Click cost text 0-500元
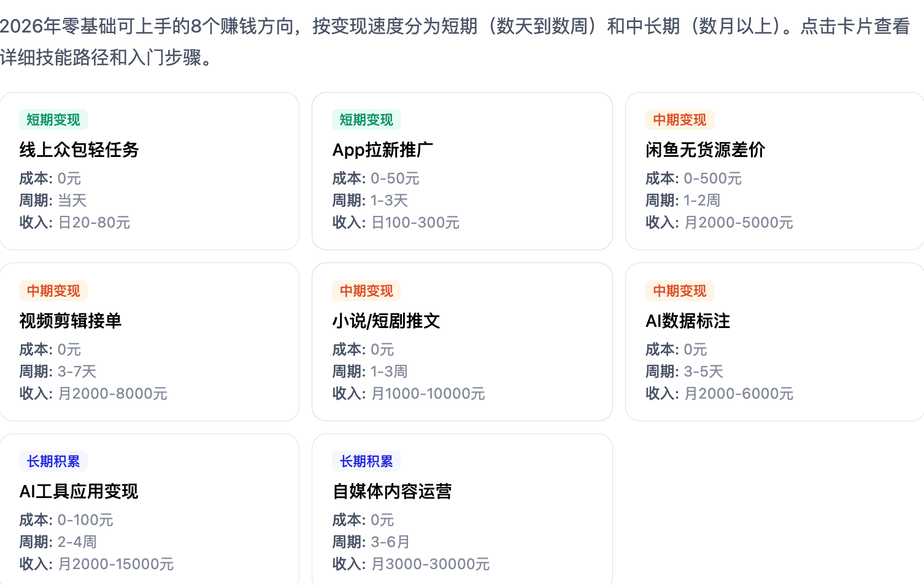 coord(713,178)
